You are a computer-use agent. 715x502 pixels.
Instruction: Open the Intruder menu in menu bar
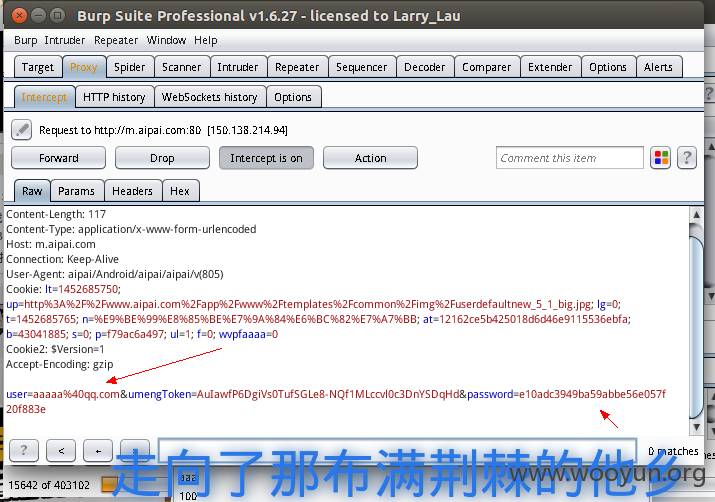(x=65, y=40)
